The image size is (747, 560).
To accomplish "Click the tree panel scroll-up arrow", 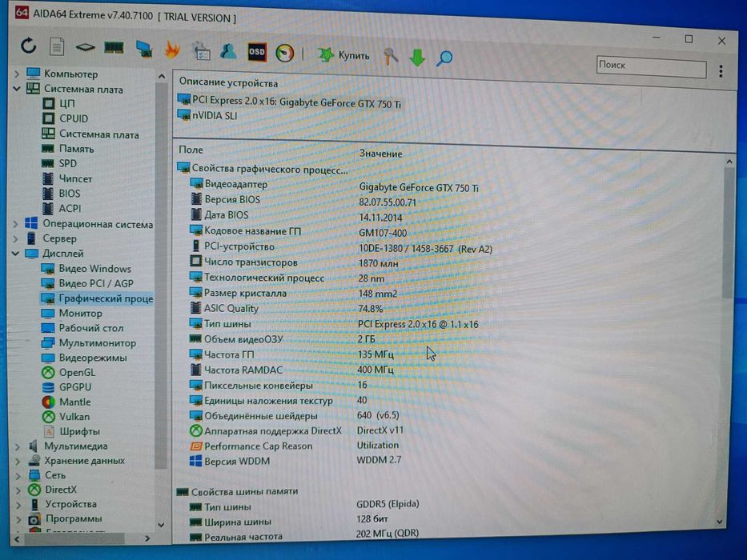I will tap(162, 76).
